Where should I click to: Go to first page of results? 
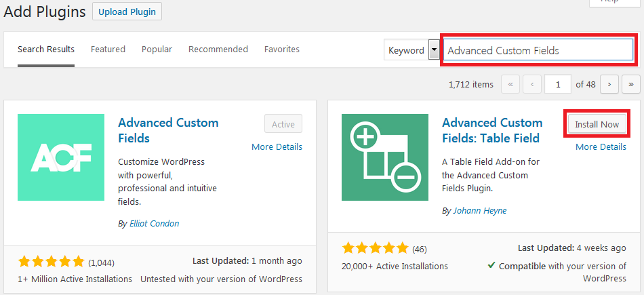[510, 84]
